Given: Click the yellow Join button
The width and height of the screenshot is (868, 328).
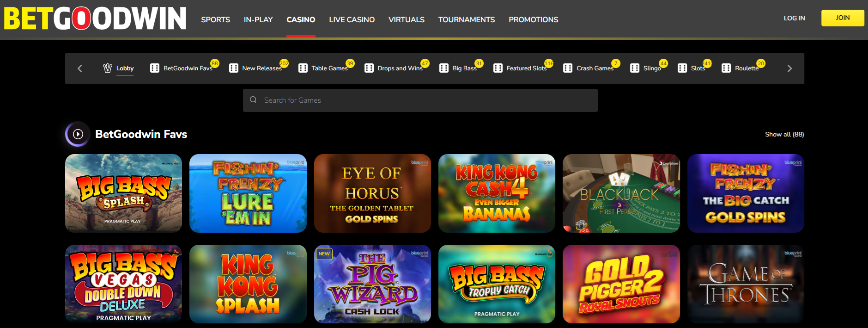Looking at the screenshot, I should tap(843, 18).
